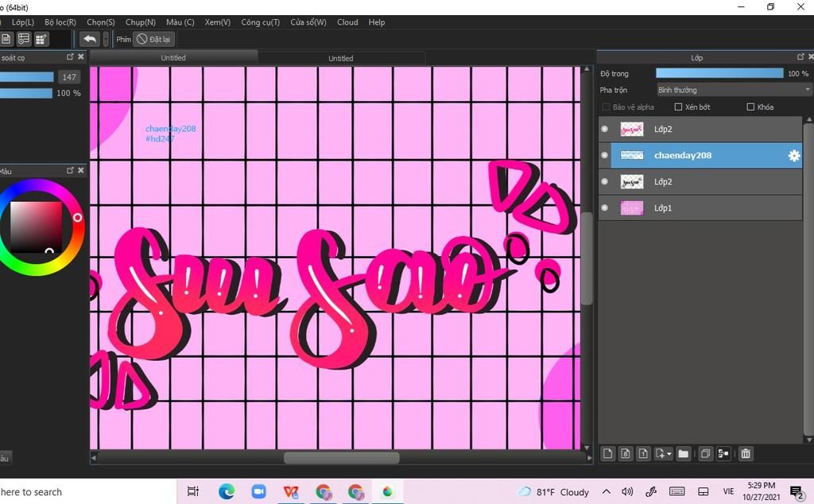Expand the small dropdown beside undo
This screenshot has height=504, width=814.
coord(106,39)
